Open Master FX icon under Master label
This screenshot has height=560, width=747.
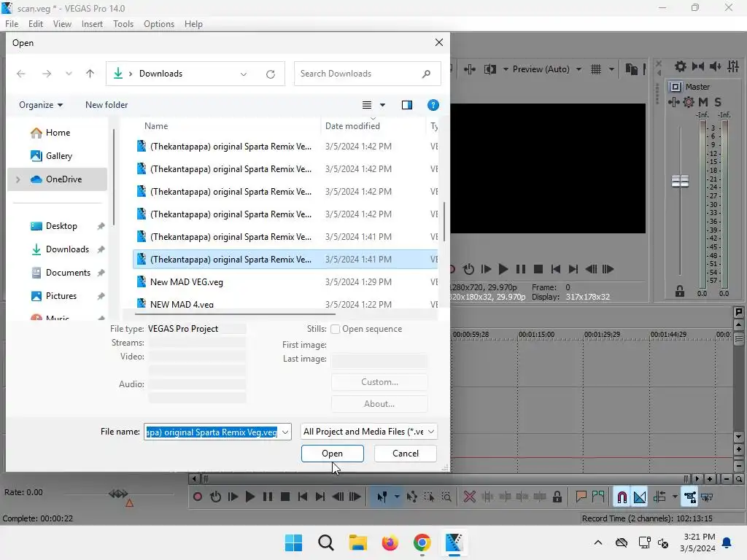[x=673, y=102]
